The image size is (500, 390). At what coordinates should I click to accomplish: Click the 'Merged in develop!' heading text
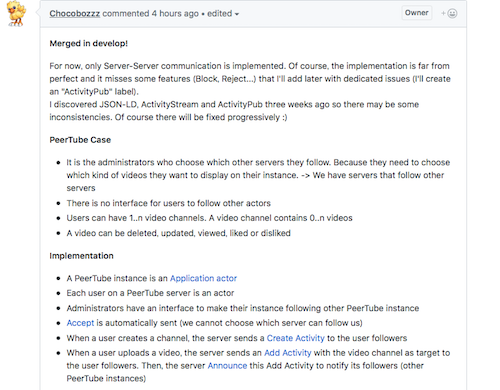[x=89, y=43]
